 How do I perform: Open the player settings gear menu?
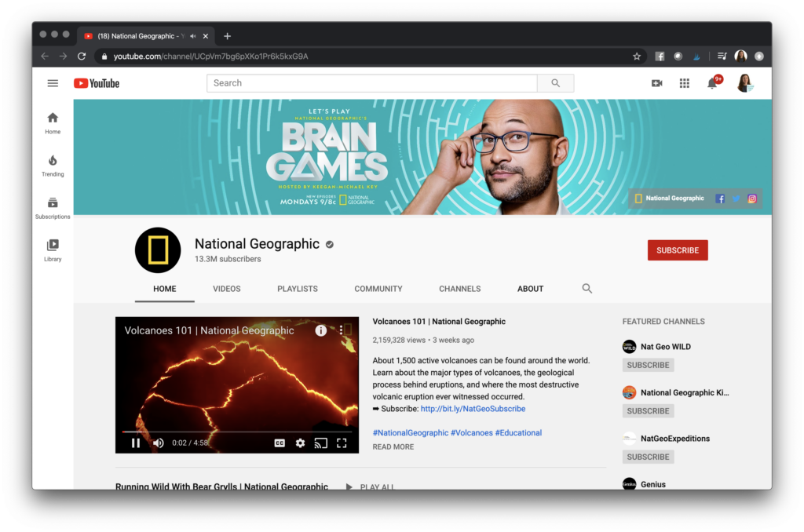(300, 443)
